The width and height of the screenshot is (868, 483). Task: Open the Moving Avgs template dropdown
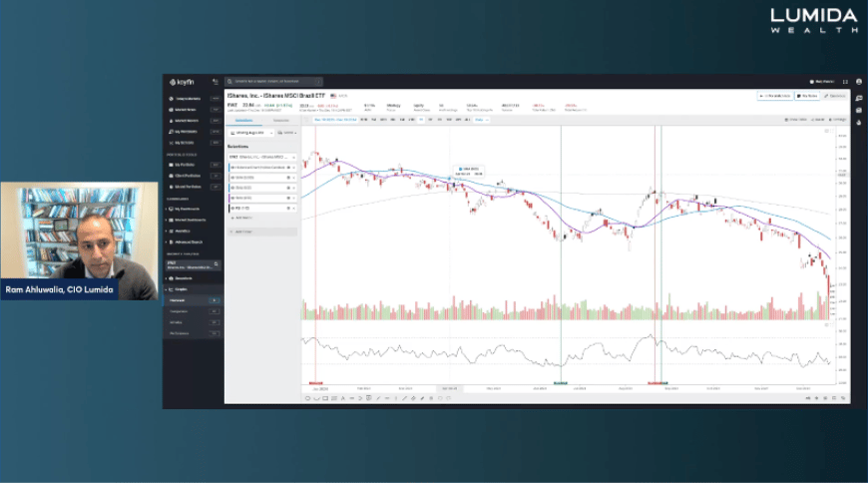tap(251, 133)
